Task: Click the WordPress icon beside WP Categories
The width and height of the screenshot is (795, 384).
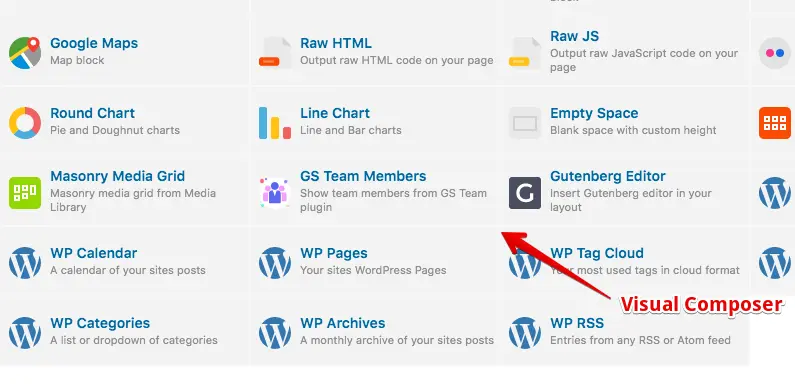Action: tap(25, 333)
